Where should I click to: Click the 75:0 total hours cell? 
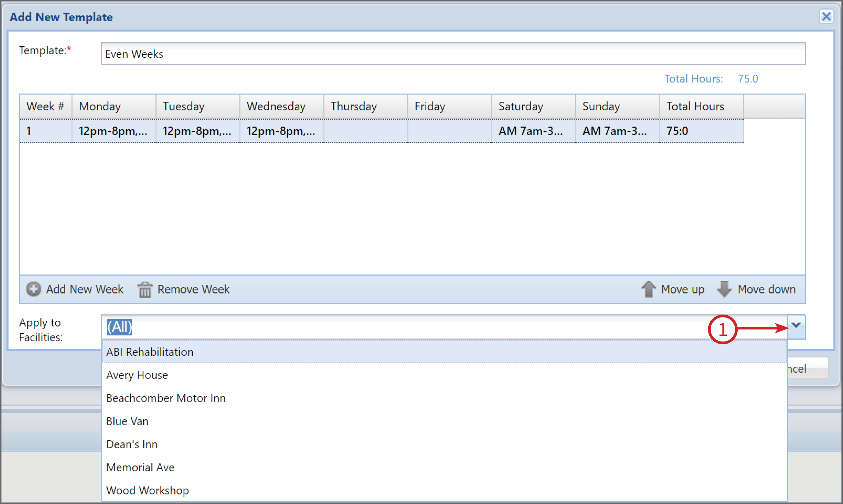click(701, 131)
